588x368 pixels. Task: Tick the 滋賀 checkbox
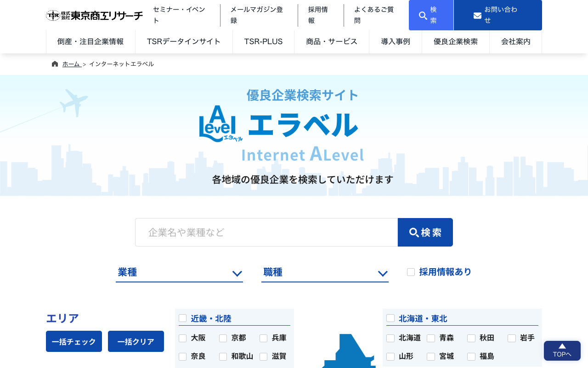pos(263,356)
